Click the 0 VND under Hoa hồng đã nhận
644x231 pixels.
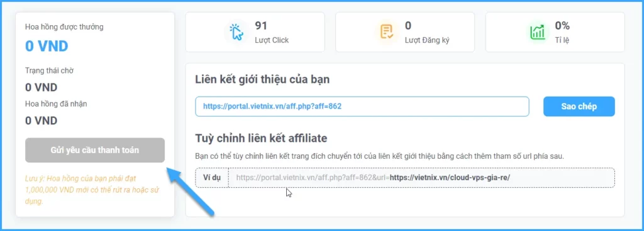coord(41,121)
